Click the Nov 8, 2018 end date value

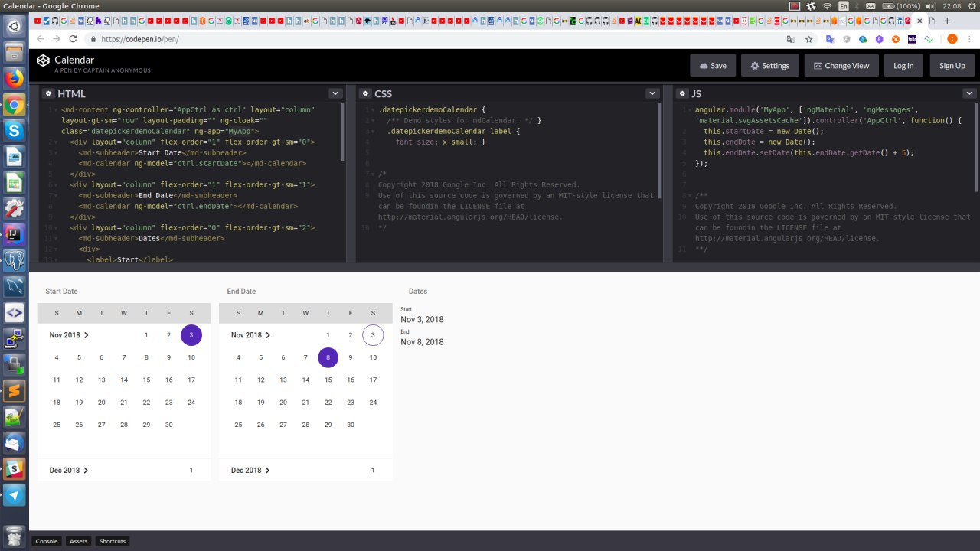point(422,342)
